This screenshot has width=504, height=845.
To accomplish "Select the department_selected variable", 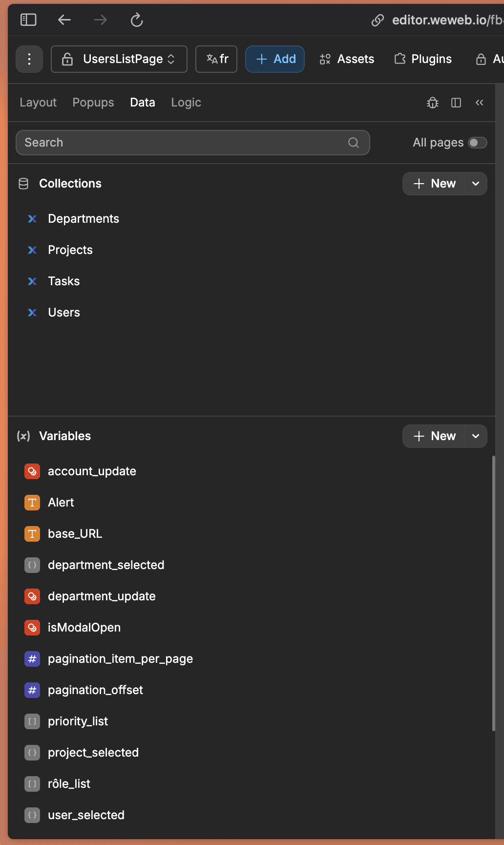I will (x=106, y=565).
